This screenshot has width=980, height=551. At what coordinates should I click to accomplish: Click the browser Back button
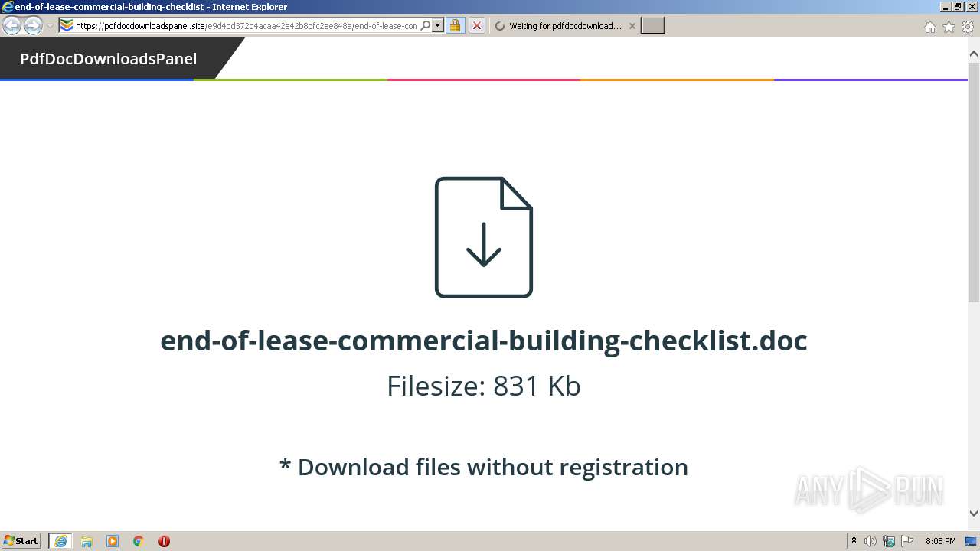12,26
